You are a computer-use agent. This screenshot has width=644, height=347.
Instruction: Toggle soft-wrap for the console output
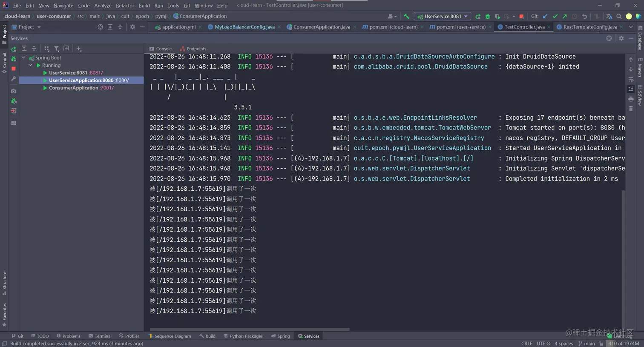click(x=631, y=79)
